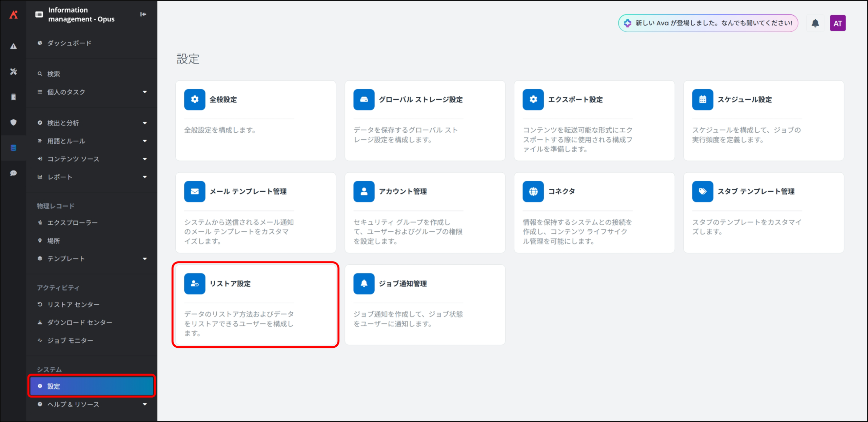Click the コネクタ globe icon
The height and width of the screenshot is (422, 868).
[533, 192]
